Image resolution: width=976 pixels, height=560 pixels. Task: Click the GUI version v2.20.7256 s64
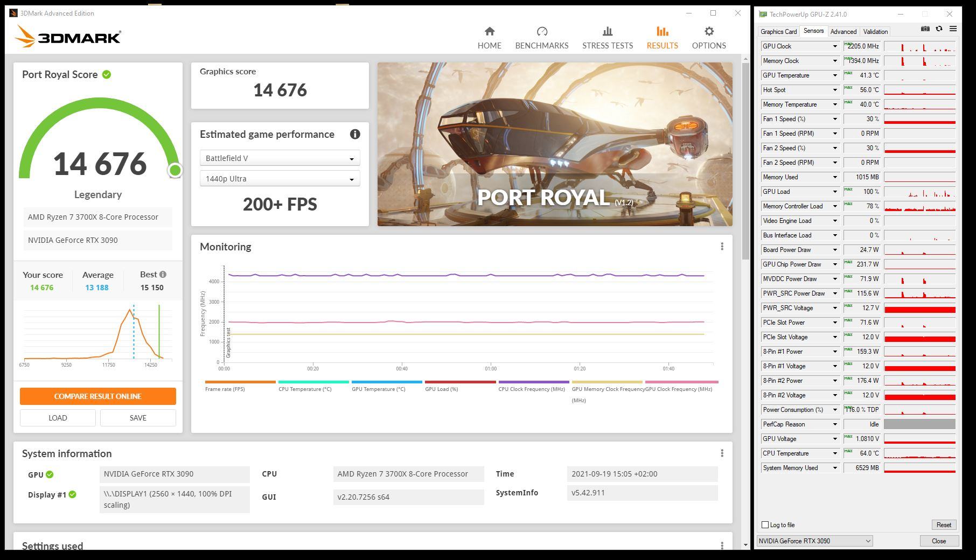[x=408, y=497]
